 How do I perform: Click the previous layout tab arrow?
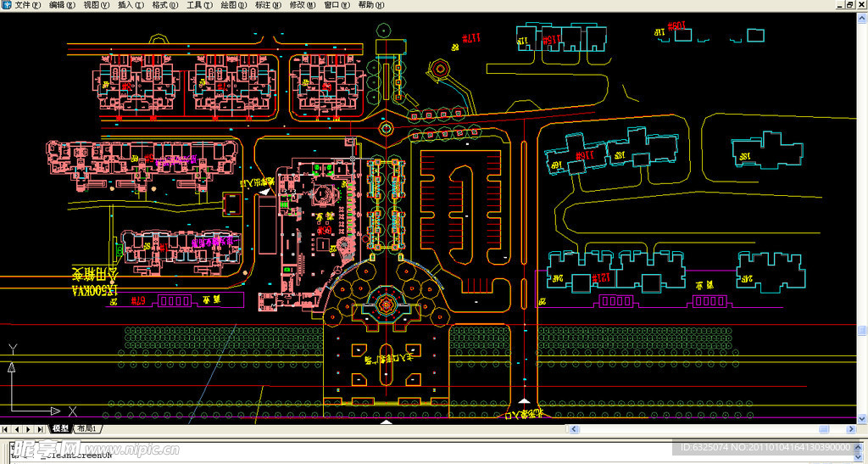pyautogui.click(x=18, y=429)
